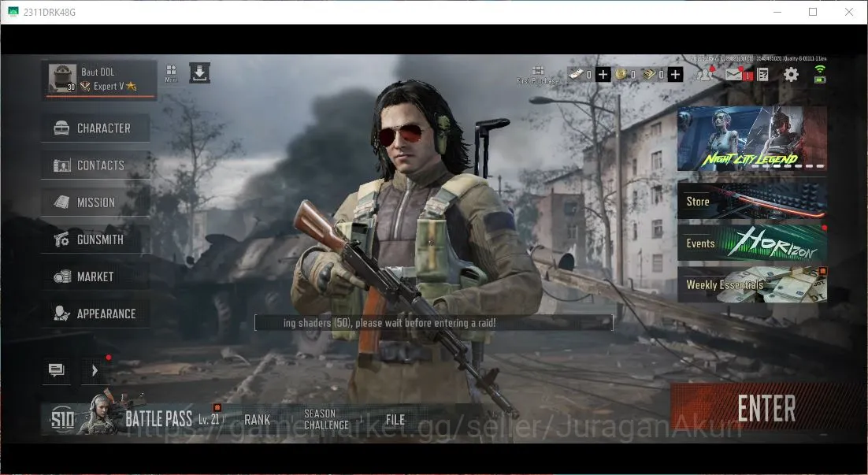
Task: Open the chat message icon
Action: pos(57,369)
